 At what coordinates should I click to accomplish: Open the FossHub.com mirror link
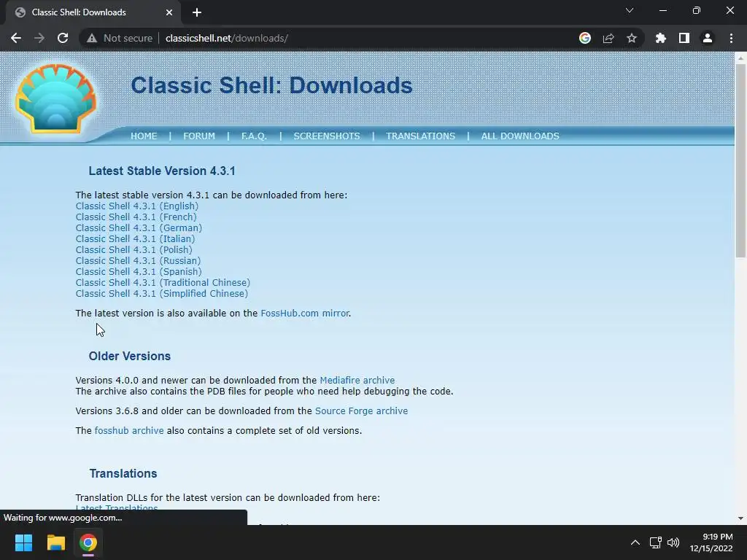tap(305, 314)
